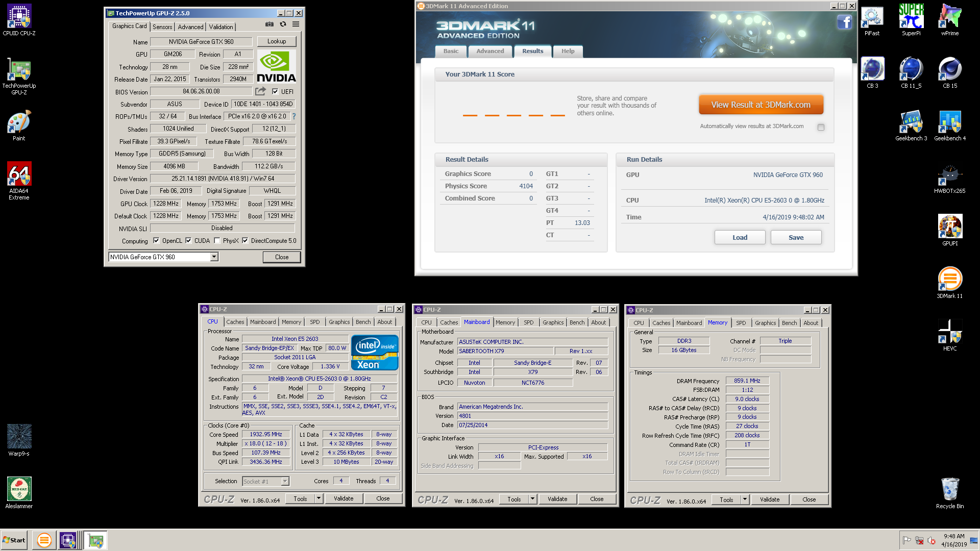Launch the Geekbench 3 desktop shortcut
Image resolution: width=980 pixels, height=551 pixels.
(911, 126)
